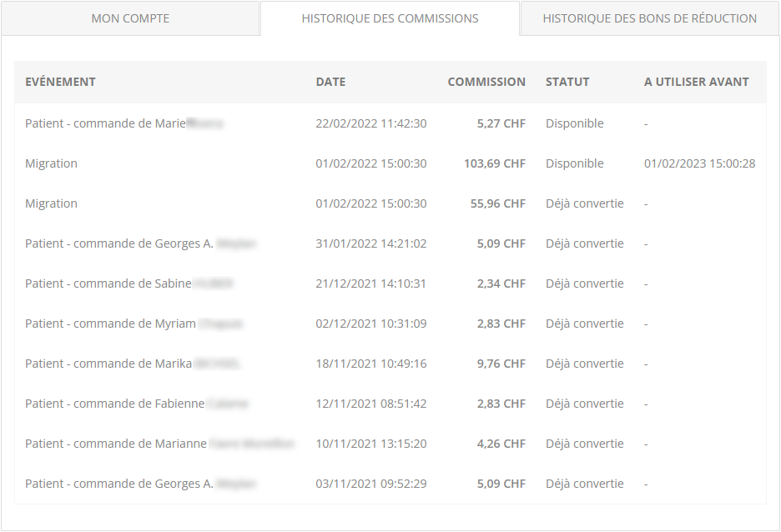This screenshot has width=781, height=532.
Task: Click the 5,27 CHF commission amount
Action: 501,123
